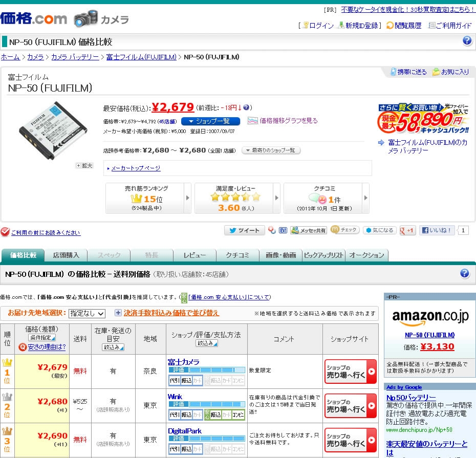
Task: Open Amazon NP-50 (FUJIFILM) link
Action: click(429, 335)
